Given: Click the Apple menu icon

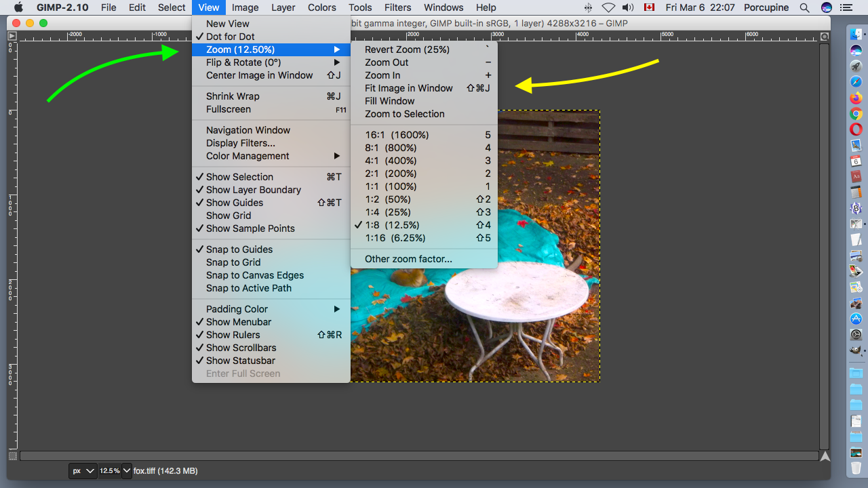Looking at the screenshot, I should (x=18, y=7).
